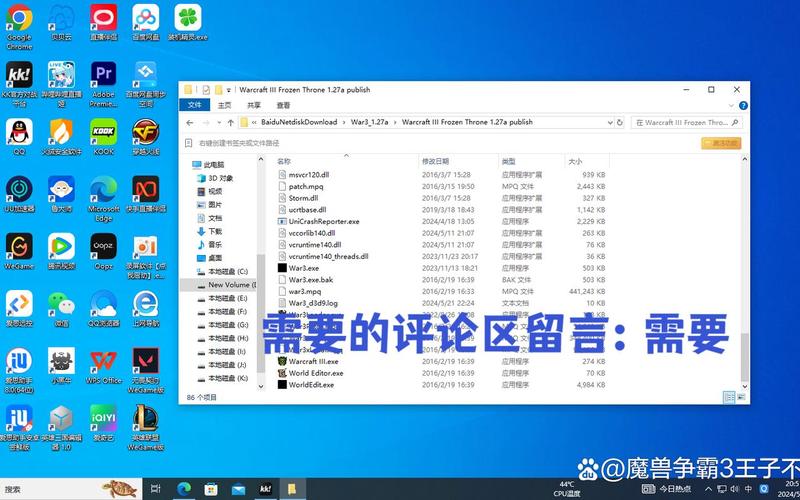Open iQIYI desktop shortcut

pos(104,422)
